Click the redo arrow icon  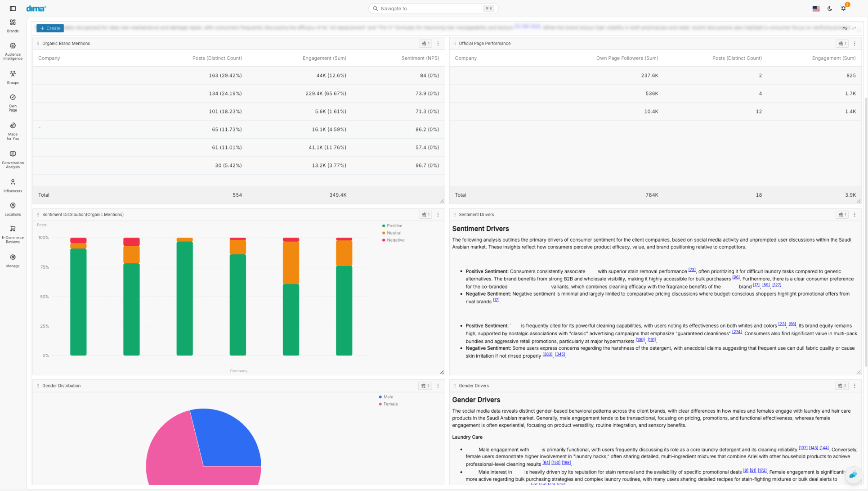tap(854, 28)
